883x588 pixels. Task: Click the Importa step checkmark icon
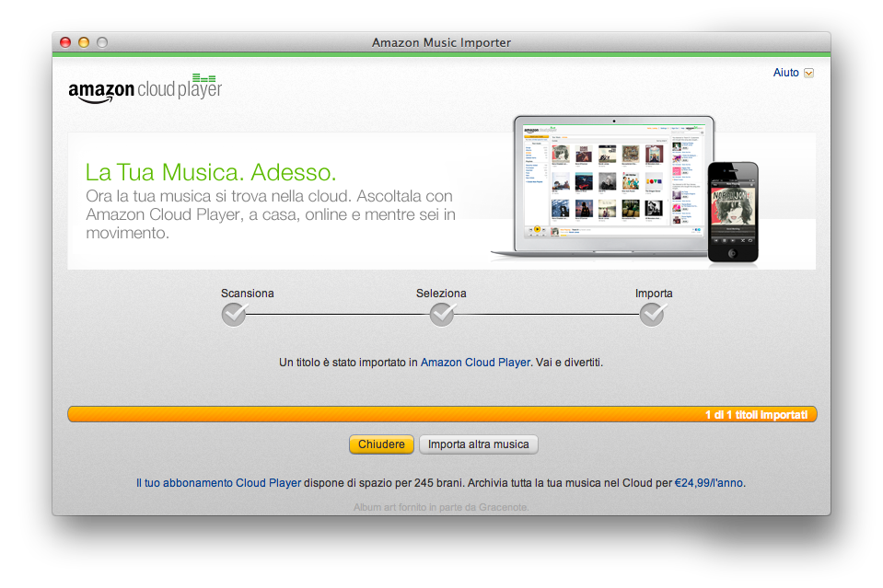point(652,316)
